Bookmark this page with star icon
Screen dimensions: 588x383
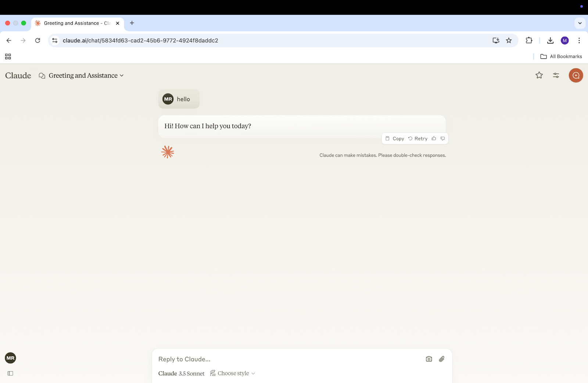[x=509, y=40]
